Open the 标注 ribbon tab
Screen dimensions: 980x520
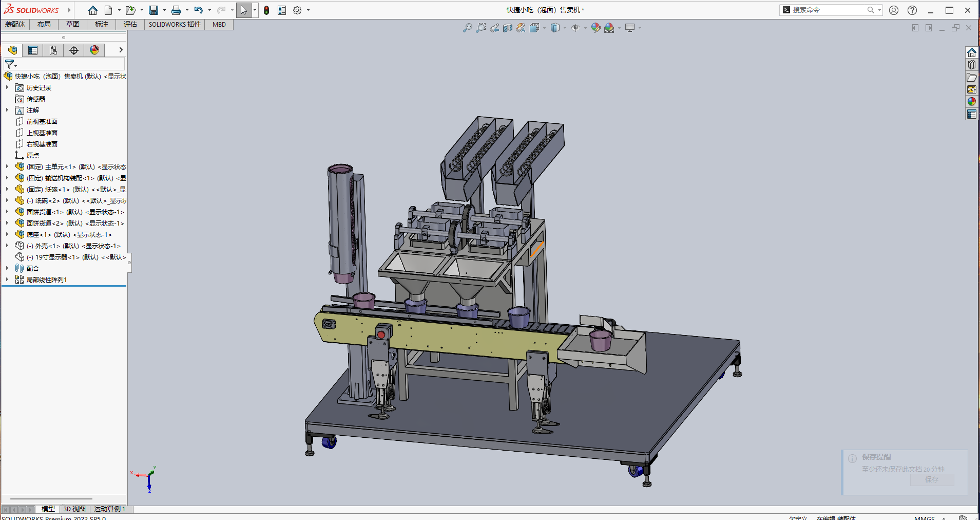point(102,24)
